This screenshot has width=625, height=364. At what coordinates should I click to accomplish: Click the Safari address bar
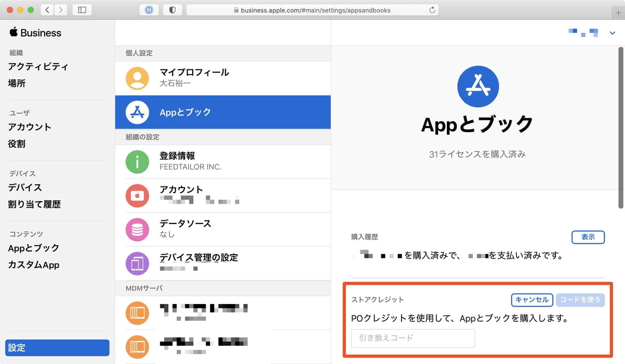pyautogui.click(x=312, y=10)
